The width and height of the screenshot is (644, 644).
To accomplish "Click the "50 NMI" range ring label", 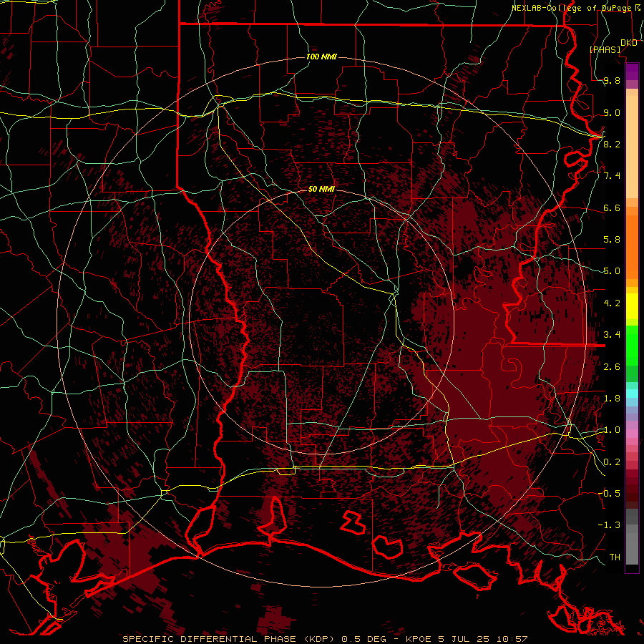I will click(321, 189).
